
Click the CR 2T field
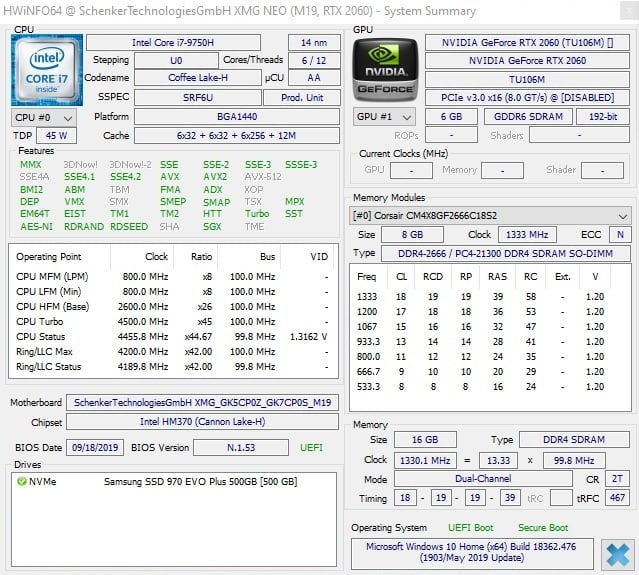click(x=617, y=478)
